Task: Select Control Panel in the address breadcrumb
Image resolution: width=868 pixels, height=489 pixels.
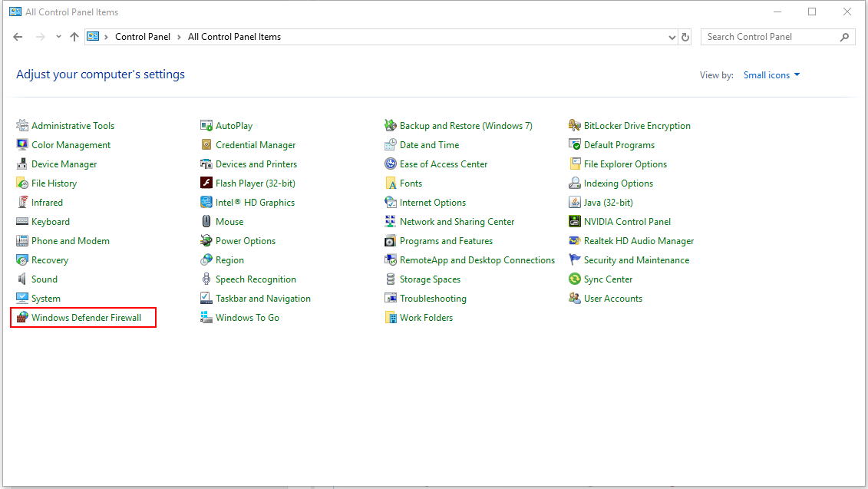Action: [143, 37]
